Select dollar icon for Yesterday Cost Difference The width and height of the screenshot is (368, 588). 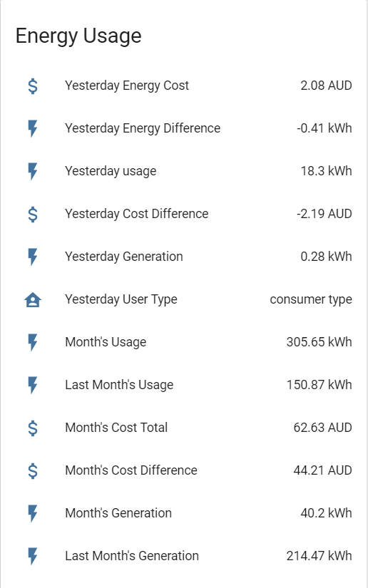pos(33,214)
